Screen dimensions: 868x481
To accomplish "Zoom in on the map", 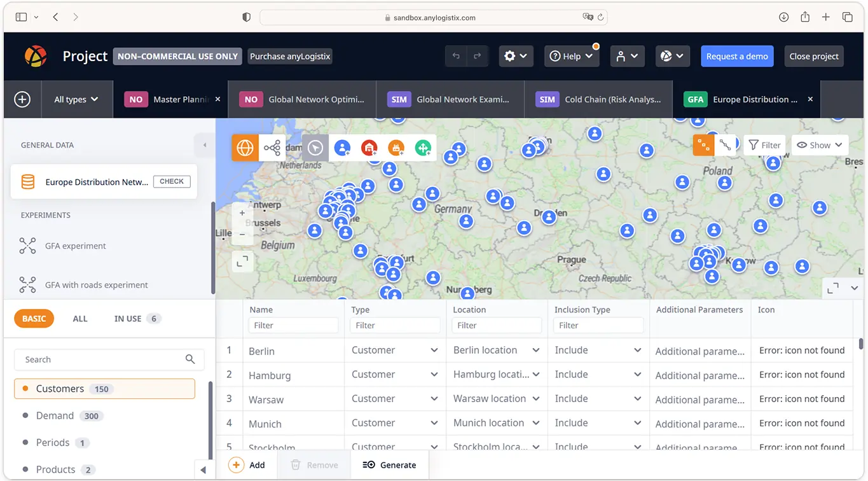I will point(242,214).
